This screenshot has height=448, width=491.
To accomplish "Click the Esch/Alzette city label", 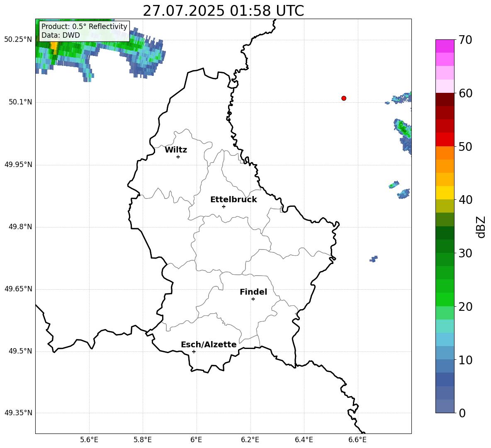I will [x=209, y=344].
